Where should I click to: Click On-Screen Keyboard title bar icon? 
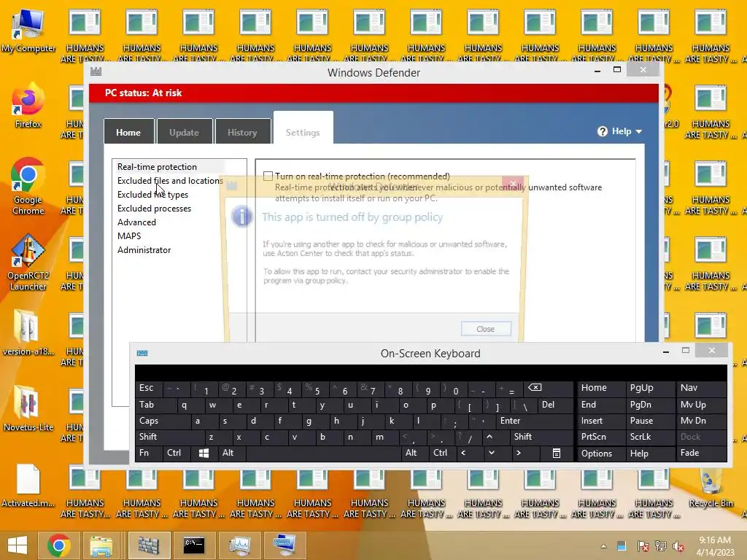142,353
